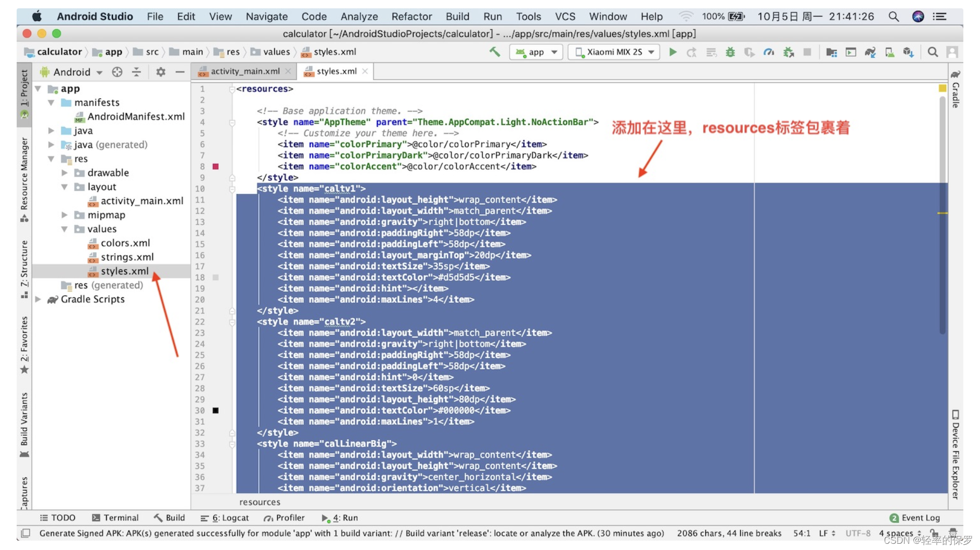980x550 pixels.
Task: Click Search Everywhere magnifier in toolbar
Action: coord(933,52)
